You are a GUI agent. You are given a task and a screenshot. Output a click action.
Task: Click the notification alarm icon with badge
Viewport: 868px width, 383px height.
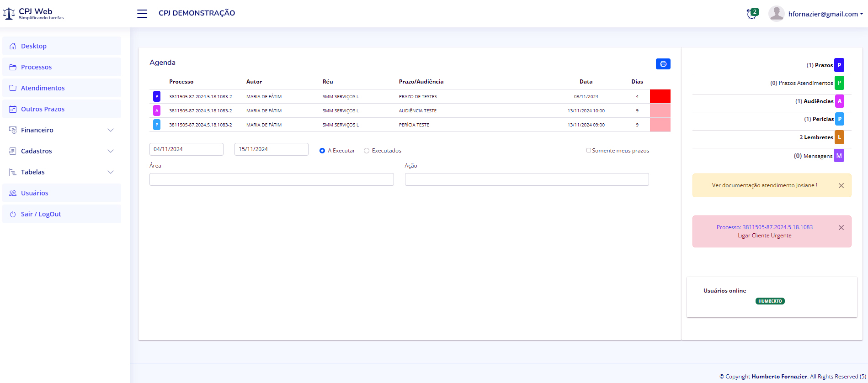coord(751,14)
